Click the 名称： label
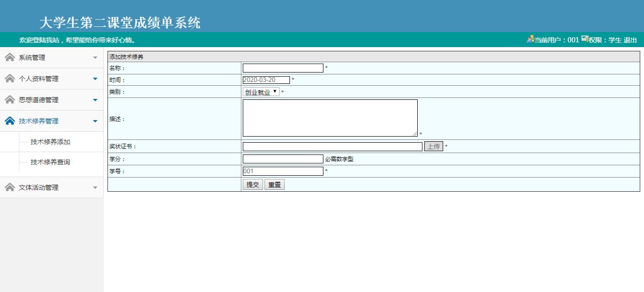Screen dimensions: 644x292 coord(117,68)
